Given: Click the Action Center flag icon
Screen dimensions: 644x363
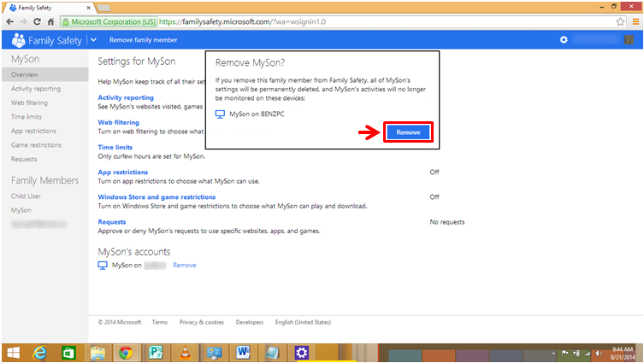Looking at the screenshot, I should (x=565, y=353).
